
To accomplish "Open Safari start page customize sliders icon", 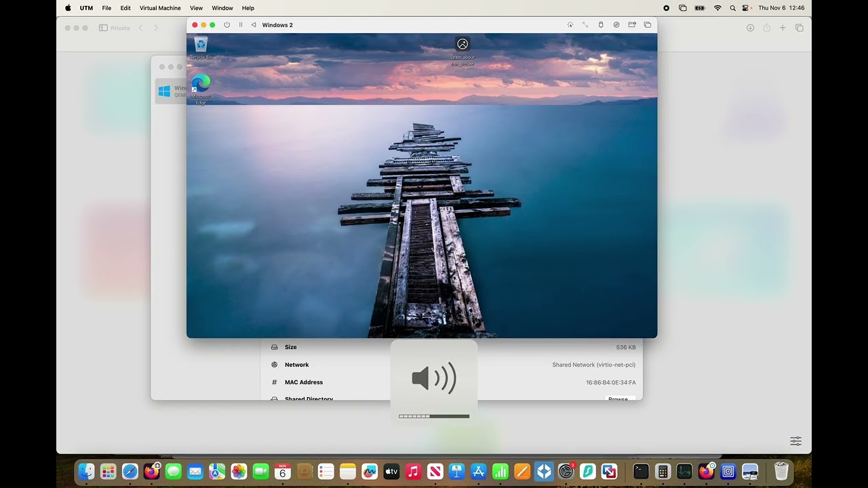I will [795, 441].
